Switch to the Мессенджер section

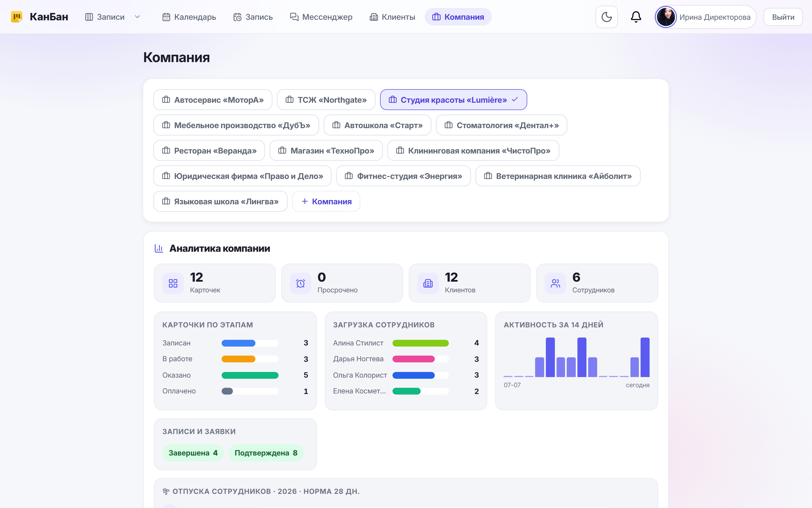pyautogui.click(x=321, y=17)
